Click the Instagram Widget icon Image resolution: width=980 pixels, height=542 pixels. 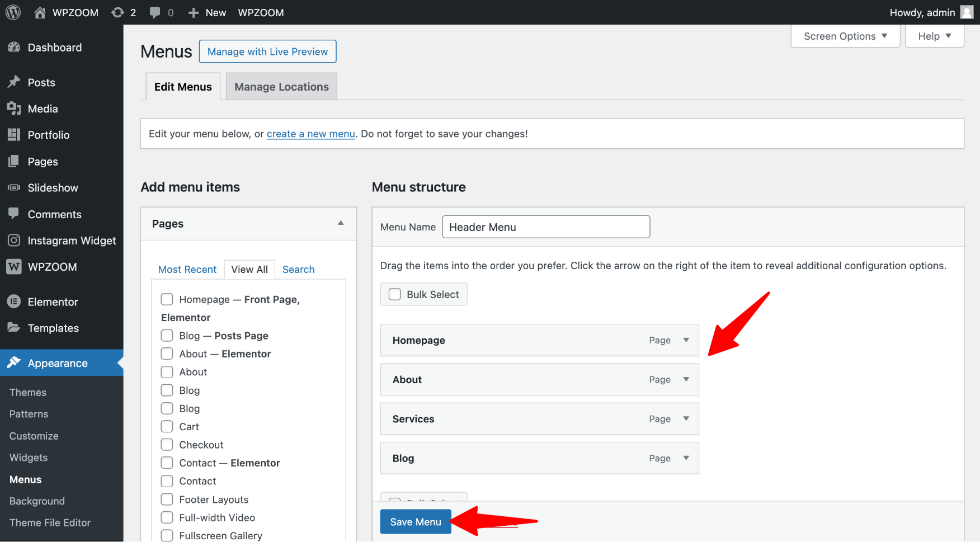pos(14,241)
